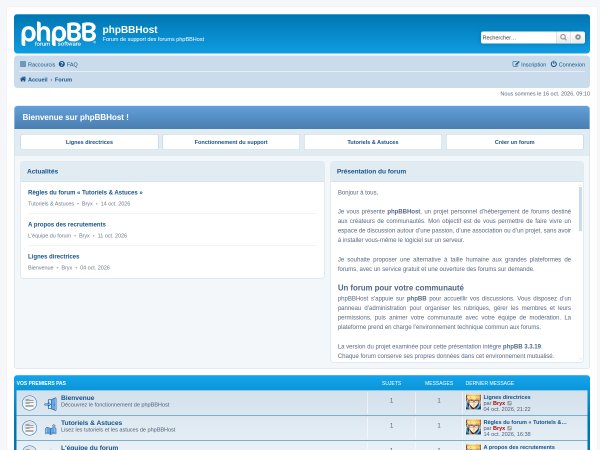Open last post A propos des recrutements in forum list
600x450 pixels.
coord(519,447)
